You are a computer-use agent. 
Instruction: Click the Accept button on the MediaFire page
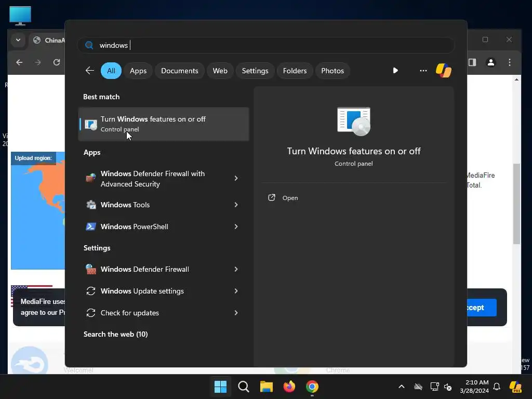[482, 308]
